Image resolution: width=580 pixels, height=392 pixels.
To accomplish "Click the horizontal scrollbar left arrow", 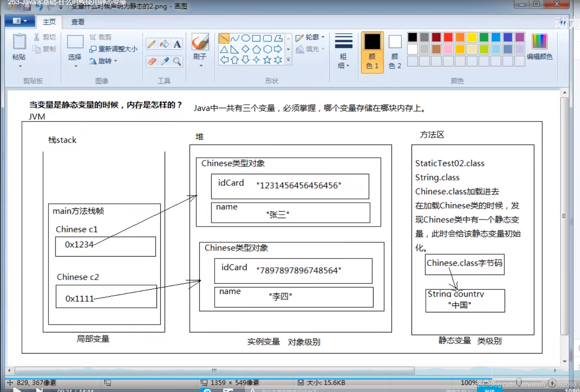I will 9,370.
